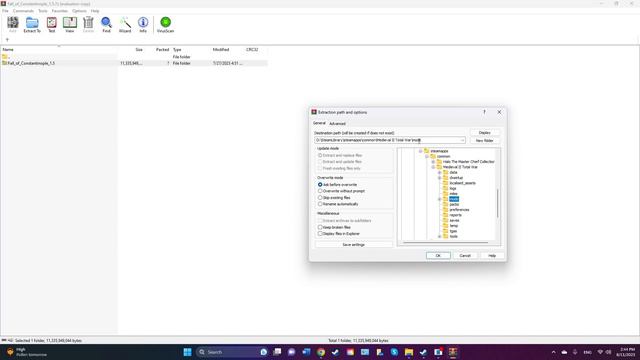
Task: Select the packs folder in tree
Action: click(x=454, y=204)
